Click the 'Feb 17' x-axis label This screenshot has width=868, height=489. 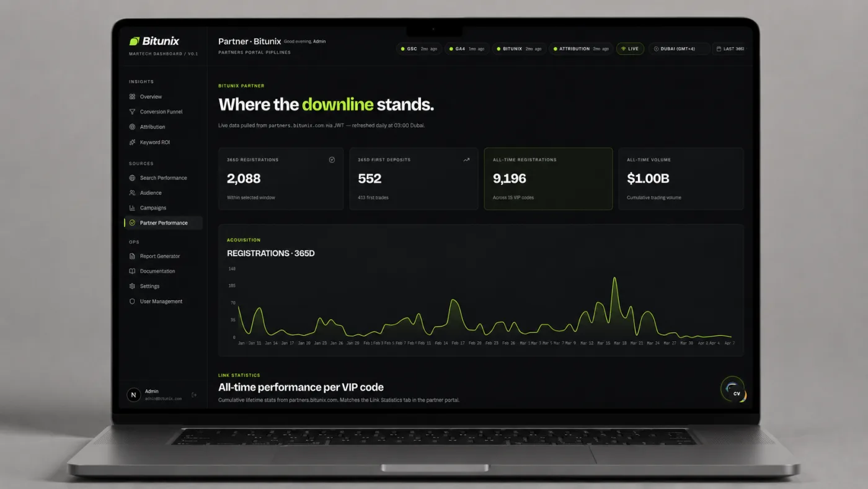[x=458, y=343]
